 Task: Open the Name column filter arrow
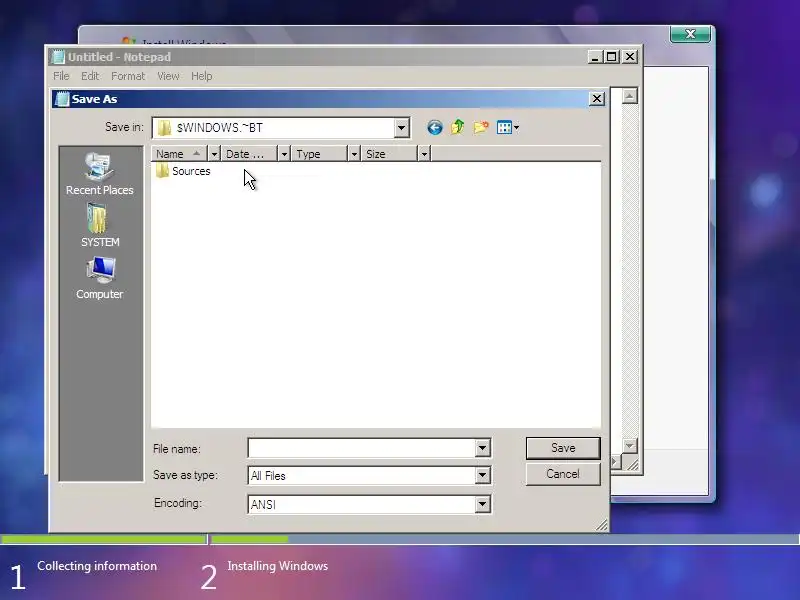pos(214,154)
